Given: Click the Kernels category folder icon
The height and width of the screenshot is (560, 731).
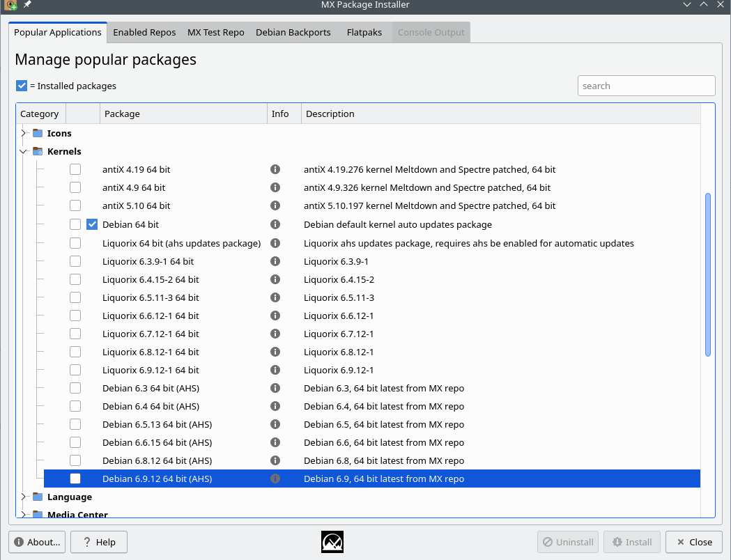Looking at the screenshot, I should [x=38, y=151].
